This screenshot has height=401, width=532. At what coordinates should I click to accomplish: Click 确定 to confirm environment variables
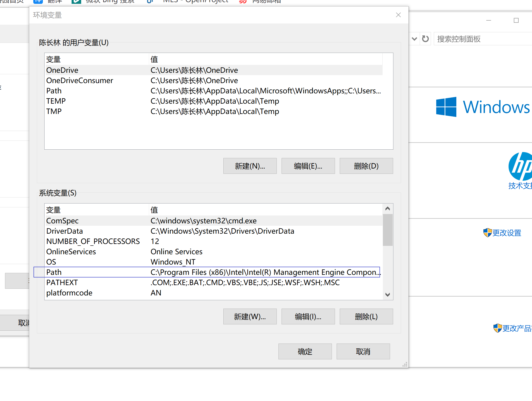pyautogui.click(x=305, y=351)
